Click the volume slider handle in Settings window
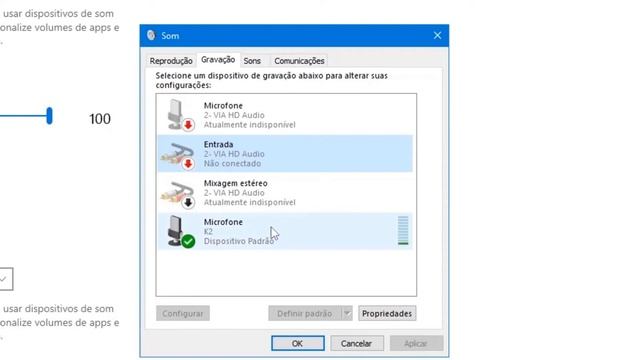This screenshot has height=360, width=640. coord(49,116)
